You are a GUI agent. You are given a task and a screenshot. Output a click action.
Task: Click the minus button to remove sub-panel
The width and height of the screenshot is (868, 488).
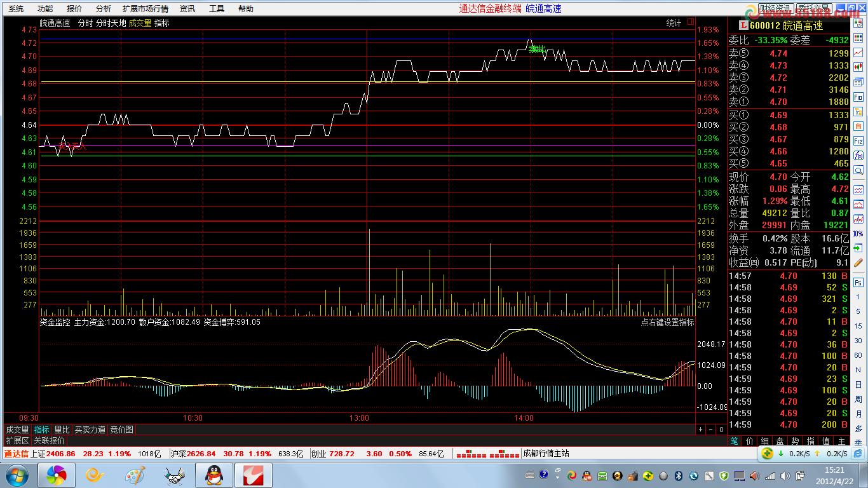[x=711, y=430]
